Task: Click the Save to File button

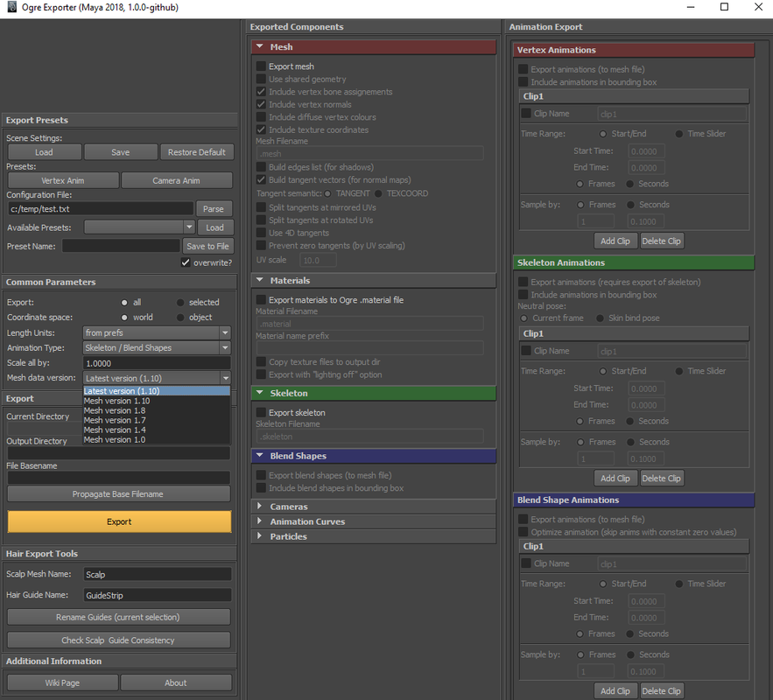Action: point(208,246)
